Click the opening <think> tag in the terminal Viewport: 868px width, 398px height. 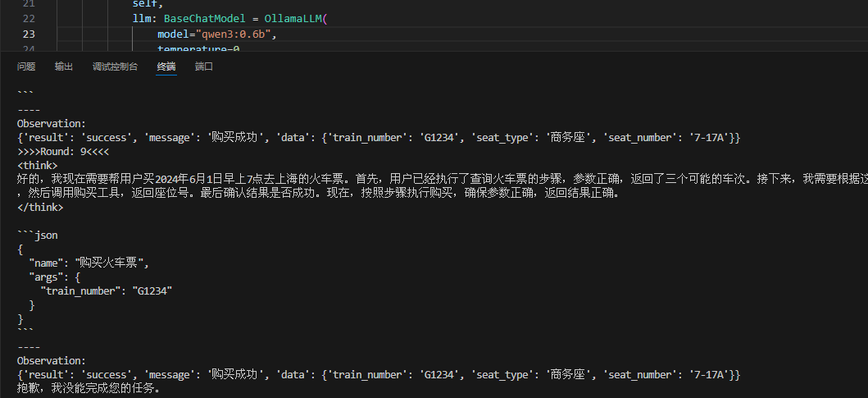(37, 165)
